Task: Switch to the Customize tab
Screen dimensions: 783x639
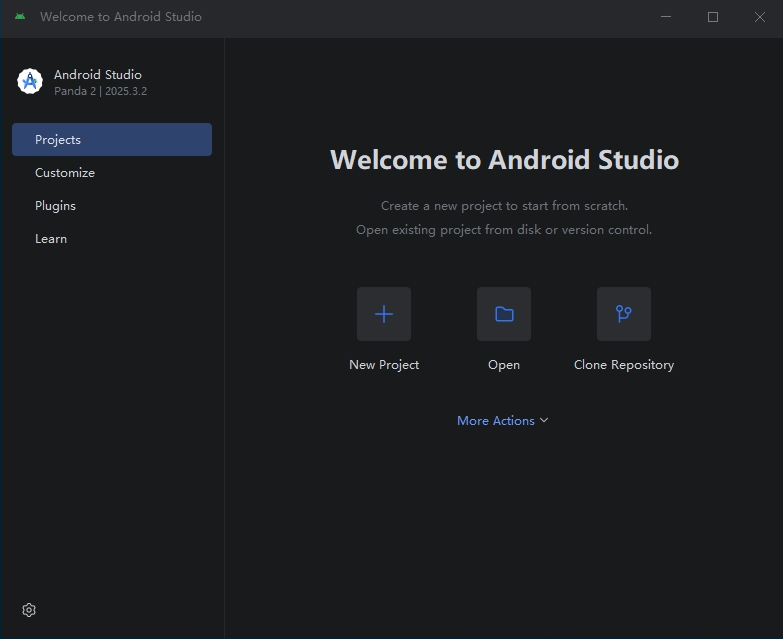Action: coord(112,172)
